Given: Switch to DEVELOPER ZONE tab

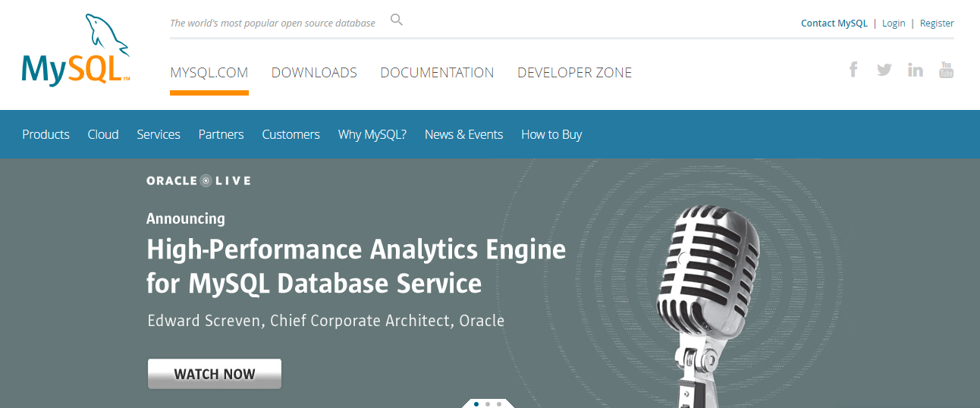Looking at the screenshot, I should click(x=574, y=73).
